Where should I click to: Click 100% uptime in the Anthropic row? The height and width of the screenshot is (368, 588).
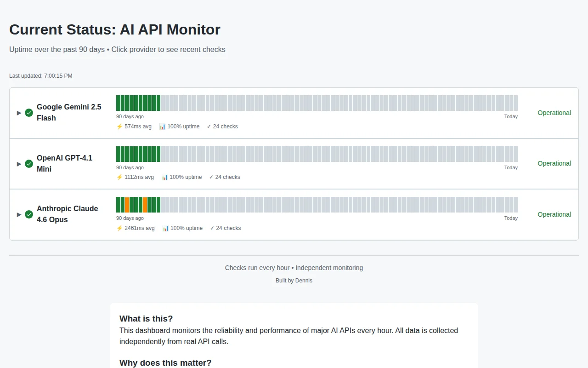(187, 228)
